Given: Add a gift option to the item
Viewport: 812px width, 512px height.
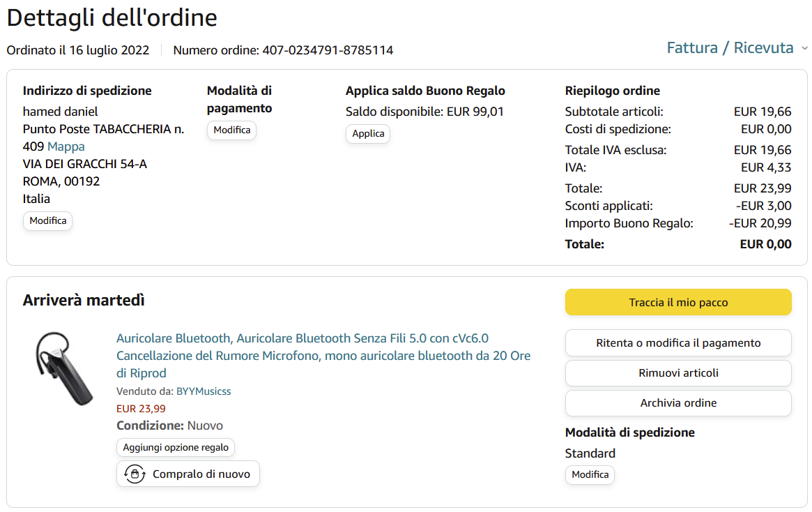Looking at the screenshot, I should [x=176, y=447].
